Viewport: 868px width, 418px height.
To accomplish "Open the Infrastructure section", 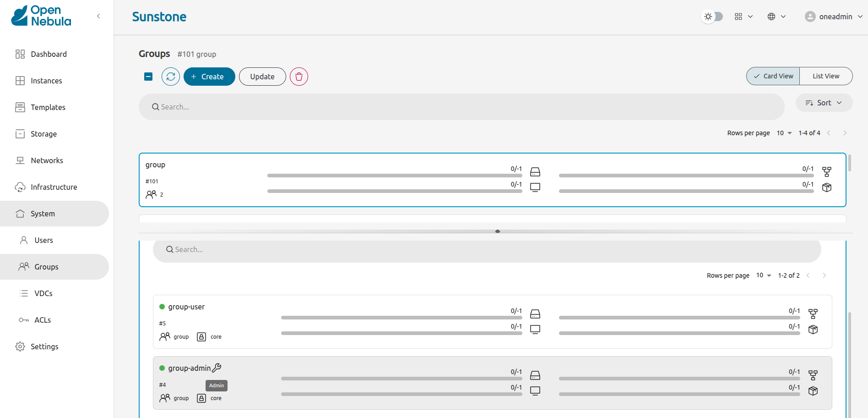I will pos(54,187).
